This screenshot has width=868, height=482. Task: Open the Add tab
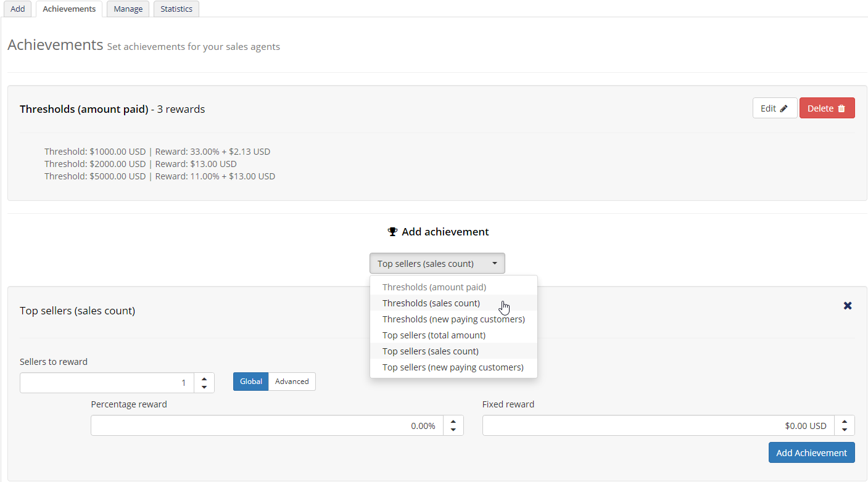coord(18,9)
